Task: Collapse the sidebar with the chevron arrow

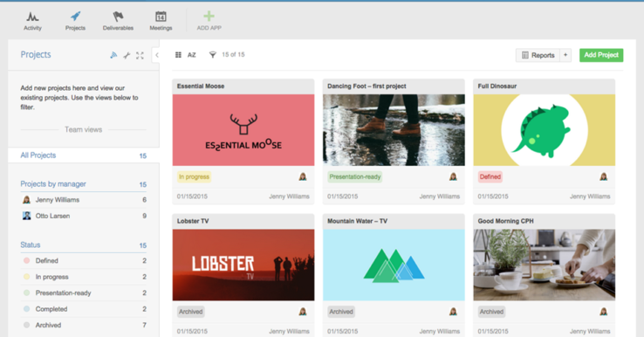Action: pos(156,55)
